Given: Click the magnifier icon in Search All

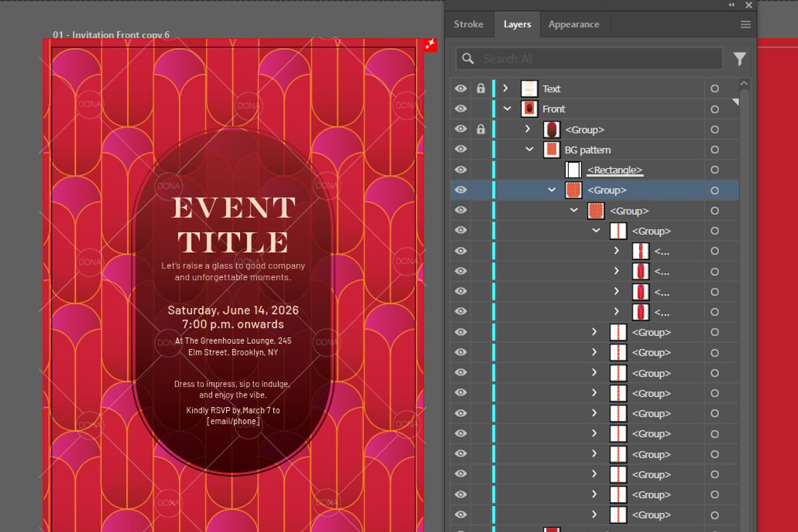Looking at the screenshot, I should tap(468, 59).
